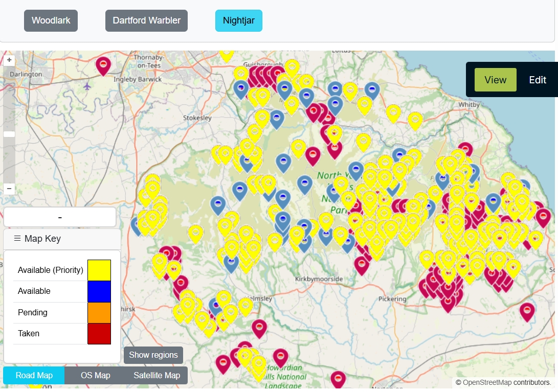Click the blue marker left of Guisborough

tap(241, 89)
